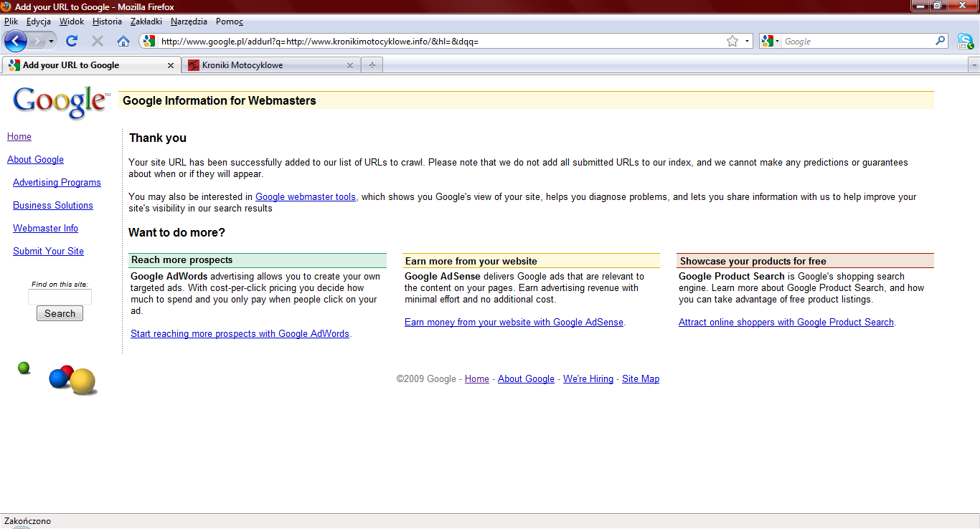This screenshot has width=980, height=529.
Task: Click the Forward navigation arrow
Action: pyautogui.click(x=37, y=41)
